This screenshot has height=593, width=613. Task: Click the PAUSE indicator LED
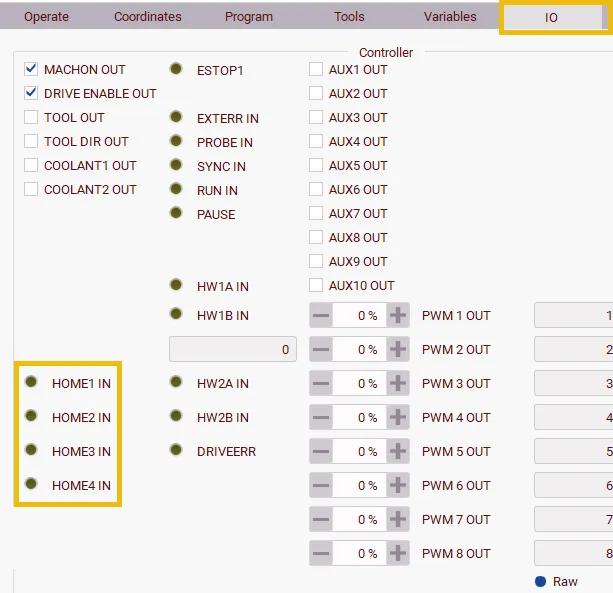click(176, 213)
